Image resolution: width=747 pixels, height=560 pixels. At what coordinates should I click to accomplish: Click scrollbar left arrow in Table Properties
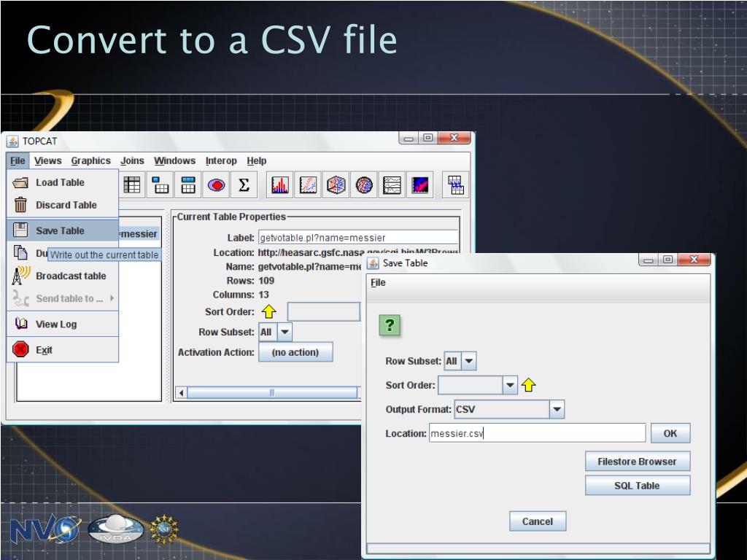(x=181, y=393)
